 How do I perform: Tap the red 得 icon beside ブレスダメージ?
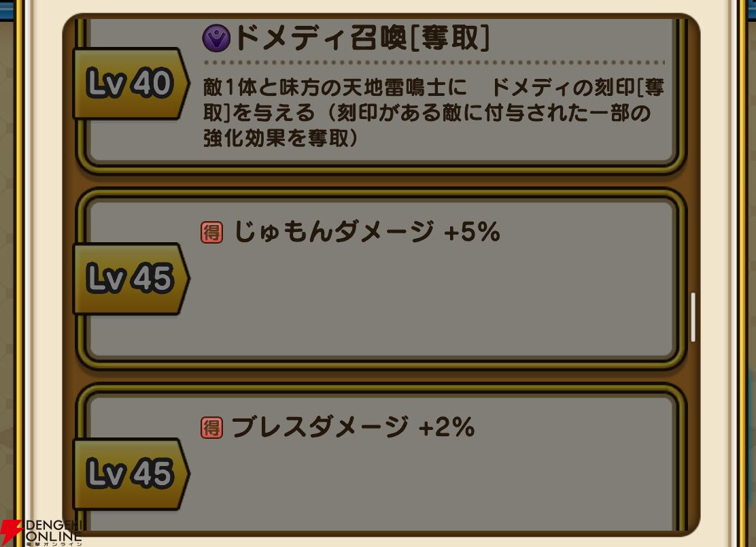211,427
